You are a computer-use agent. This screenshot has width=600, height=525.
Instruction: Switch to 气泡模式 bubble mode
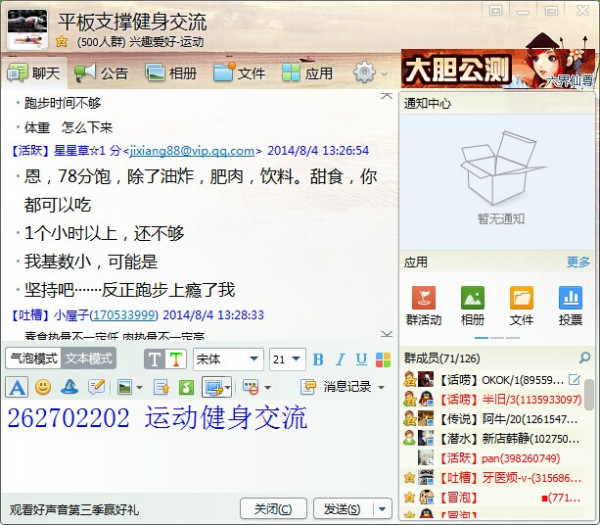(x=34, y=359)
